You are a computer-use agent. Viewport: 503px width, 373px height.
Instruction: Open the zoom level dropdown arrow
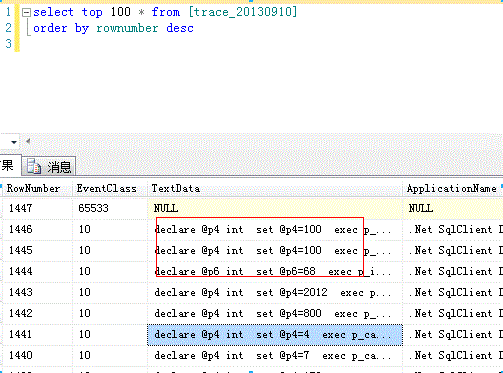[14, 142]
